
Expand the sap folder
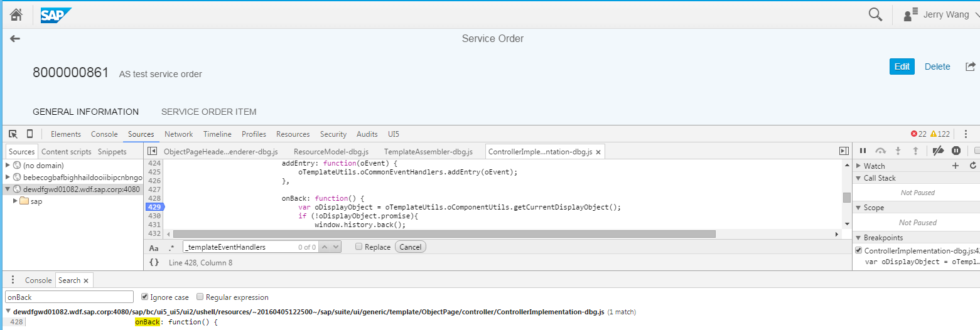(x=16, y=201)
